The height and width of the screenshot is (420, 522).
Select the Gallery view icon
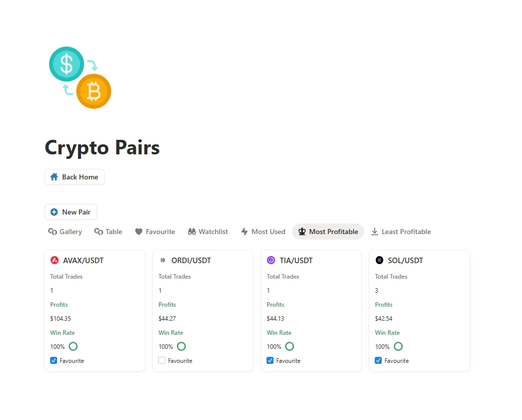click(53, 231)
